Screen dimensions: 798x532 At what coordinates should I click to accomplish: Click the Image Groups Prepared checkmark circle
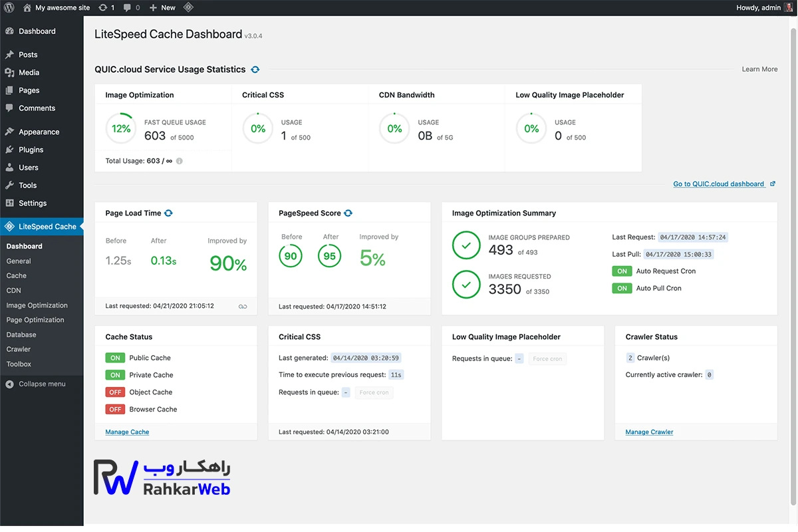pos(466,245)
